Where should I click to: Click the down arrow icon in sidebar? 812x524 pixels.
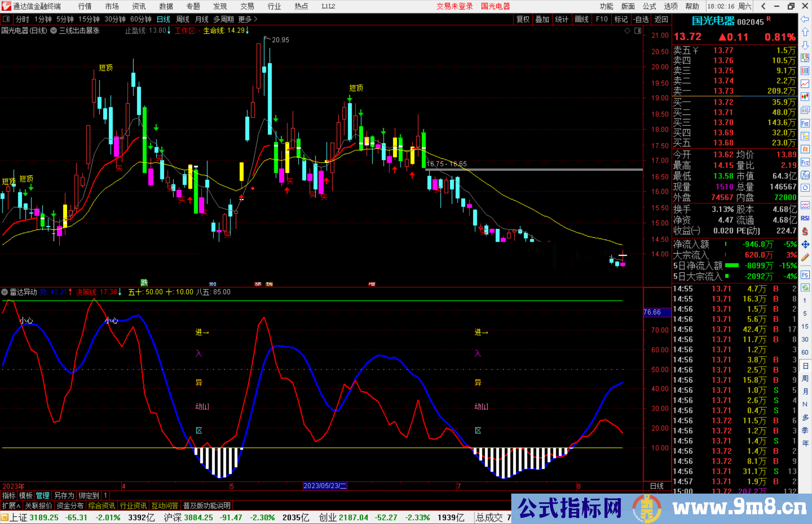[805, 45]
